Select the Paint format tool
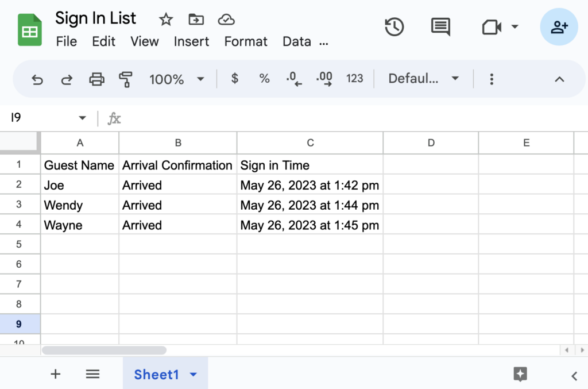The width and height of the screenshot is (588, 389). point(126,79)
